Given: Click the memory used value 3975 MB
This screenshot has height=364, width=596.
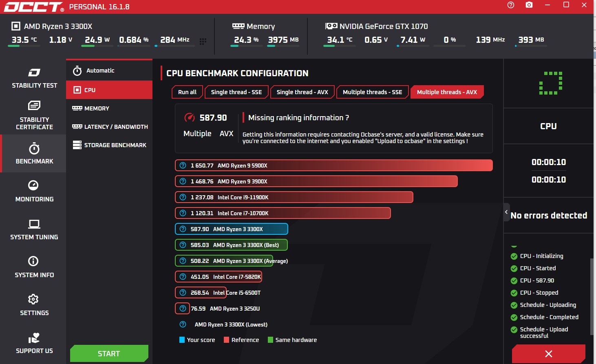Looking at the screenshot, I should coord(283,40).
